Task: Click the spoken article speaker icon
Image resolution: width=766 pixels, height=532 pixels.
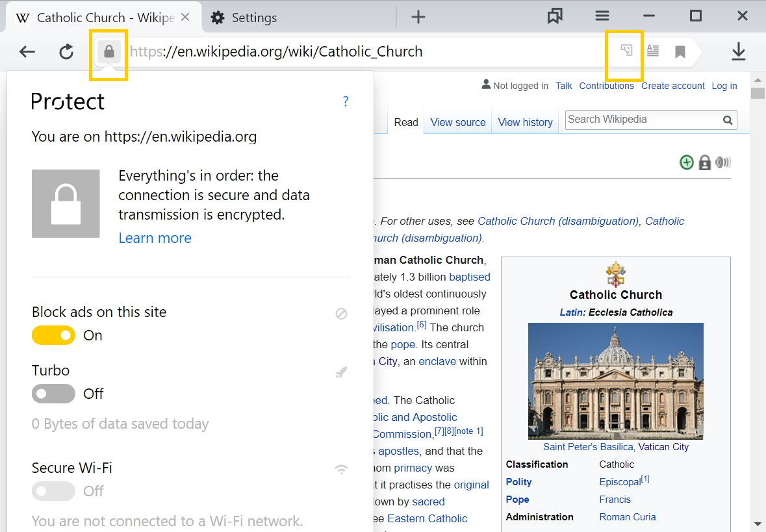Action: [x=723, y=162]
